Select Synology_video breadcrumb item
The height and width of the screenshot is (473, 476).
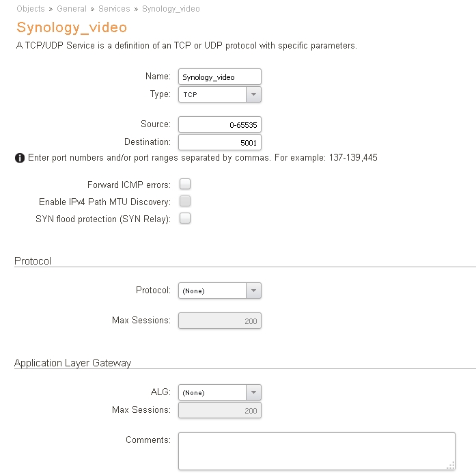pos(171,9)
